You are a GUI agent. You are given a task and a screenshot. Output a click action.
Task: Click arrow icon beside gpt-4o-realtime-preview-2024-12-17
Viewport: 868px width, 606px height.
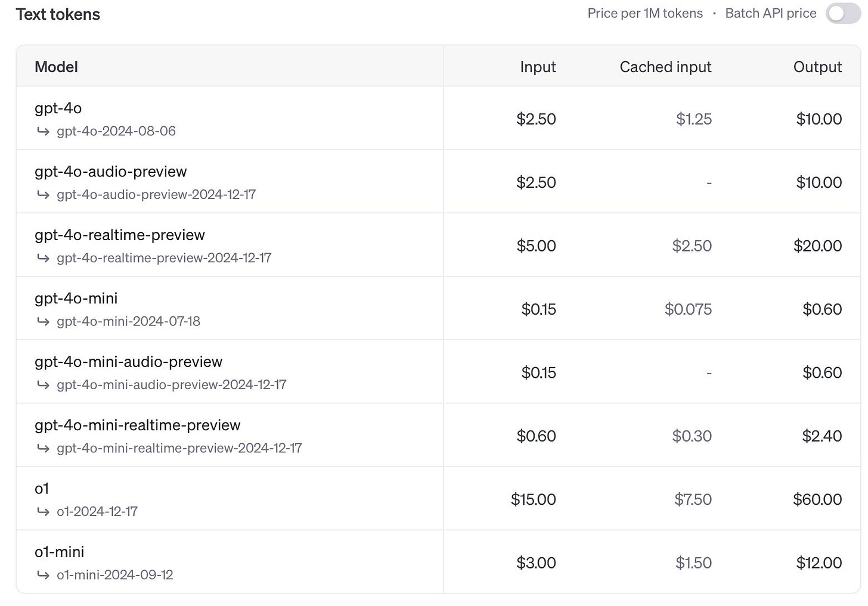pyautogui.click(x=43, y=258)
